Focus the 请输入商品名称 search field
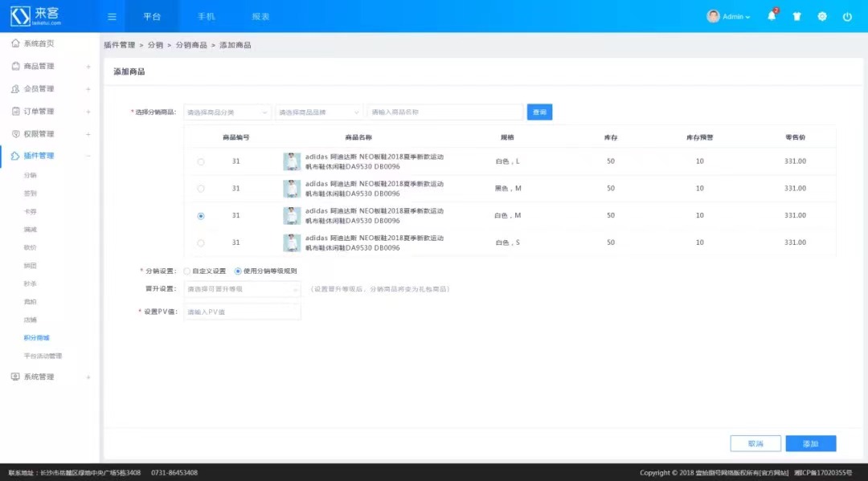The image size is (868, 481). [445, 112]
